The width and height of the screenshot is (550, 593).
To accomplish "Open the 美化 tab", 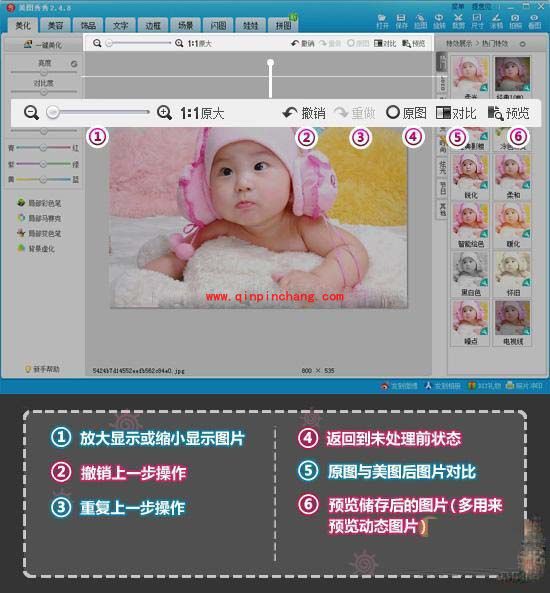I will pyautogui.click(x=23, y=25).
